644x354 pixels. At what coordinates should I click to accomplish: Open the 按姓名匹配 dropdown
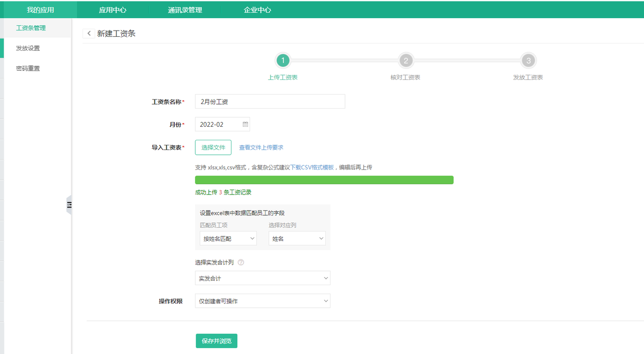pos(228,238)
